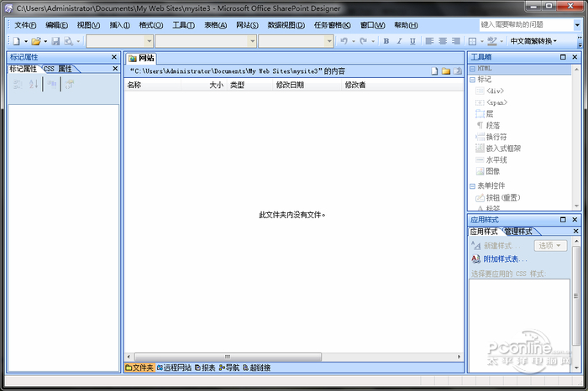The width and height of the screenshot is (588, 391).
Task: Switch to 报表 view
Action: point(205,368)
